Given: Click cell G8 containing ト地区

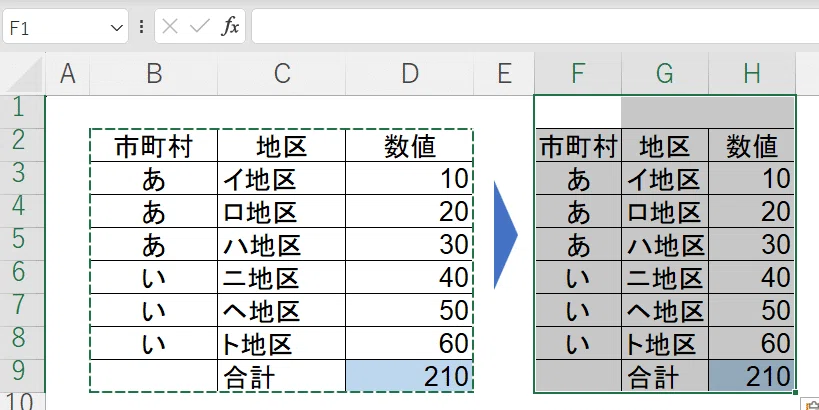Looking at the screenshot, I should pyautogui.click(x=665, y=343).
